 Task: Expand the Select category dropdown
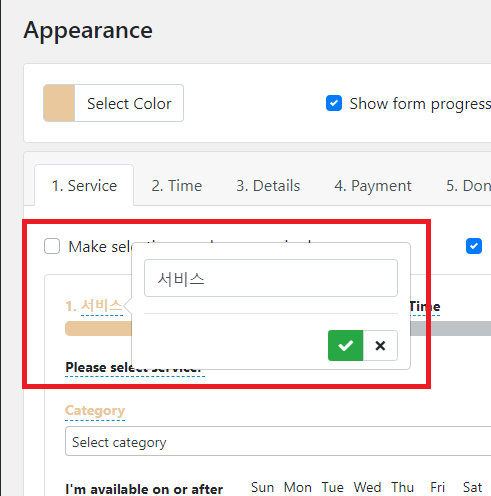(x=278, y=441)
